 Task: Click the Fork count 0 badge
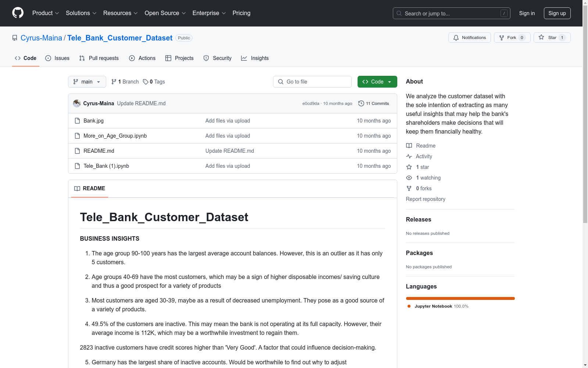point(522,38)
